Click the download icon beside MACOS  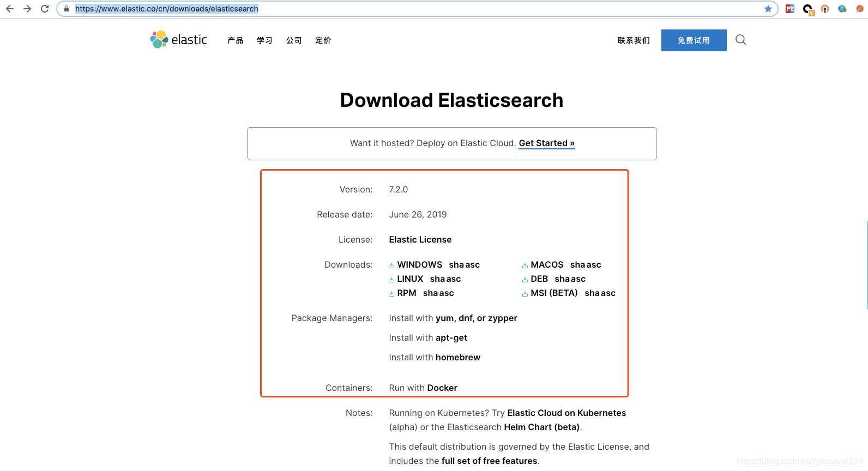(525, 265)
